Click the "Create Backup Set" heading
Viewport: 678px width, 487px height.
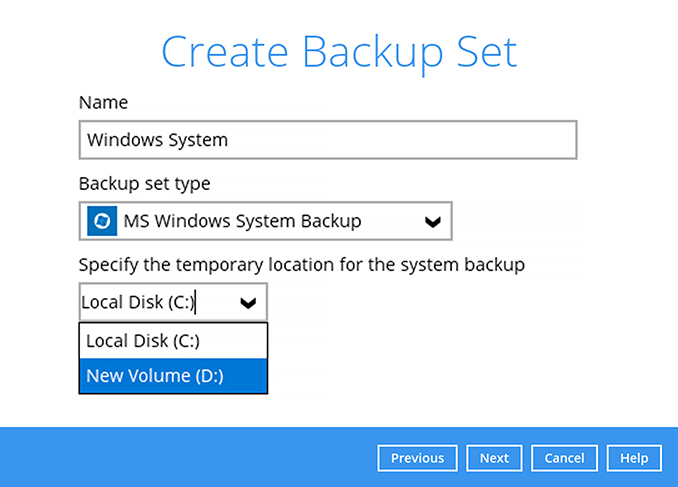[x=339, y=52]
